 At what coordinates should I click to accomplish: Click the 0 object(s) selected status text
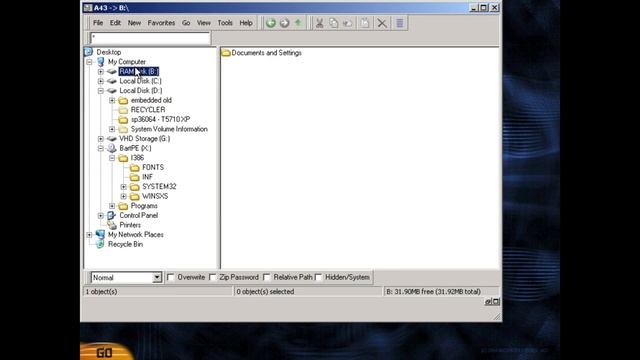point(265,291)
